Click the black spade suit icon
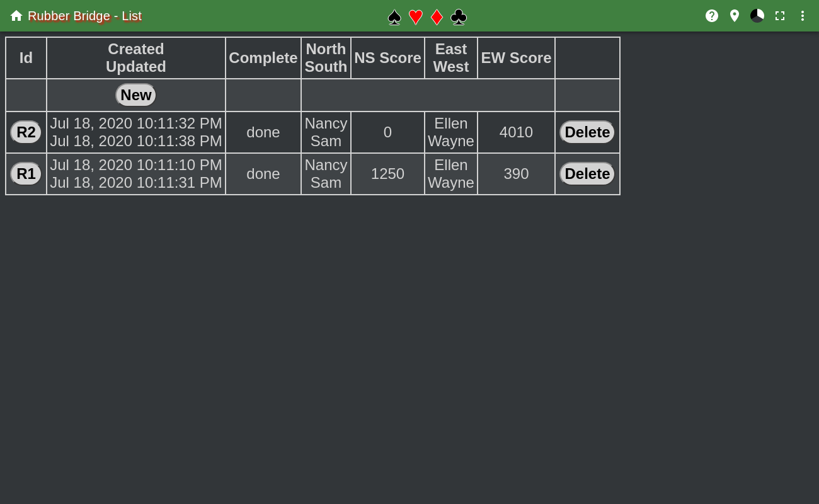Image resolution: width=819 pixels, height=504 pixels. [394, 17]
